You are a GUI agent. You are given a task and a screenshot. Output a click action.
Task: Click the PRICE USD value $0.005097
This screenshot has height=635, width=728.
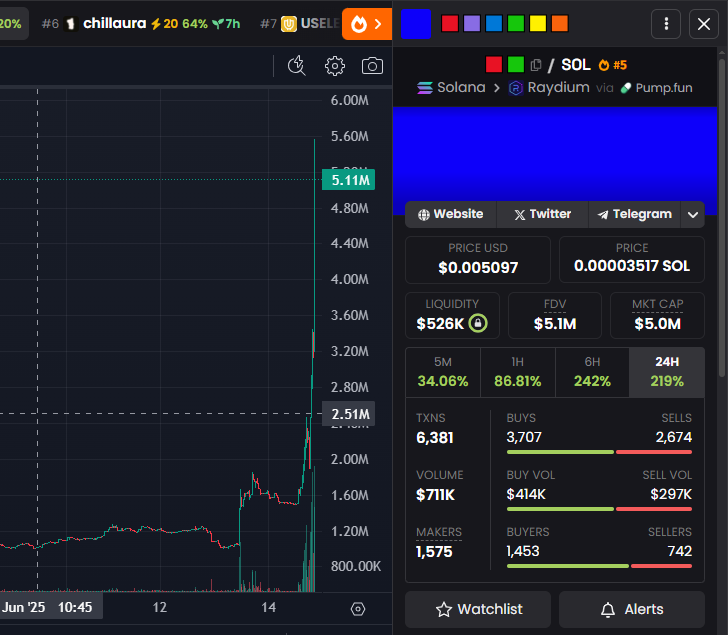pos(478,267)
